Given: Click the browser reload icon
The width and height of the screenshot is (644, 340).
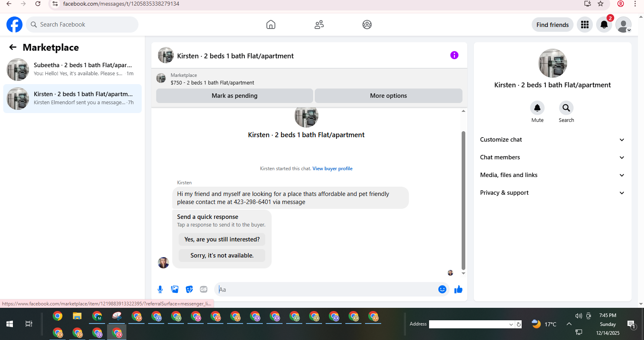Looking at the screenshot, I should [x=38, y=4].
